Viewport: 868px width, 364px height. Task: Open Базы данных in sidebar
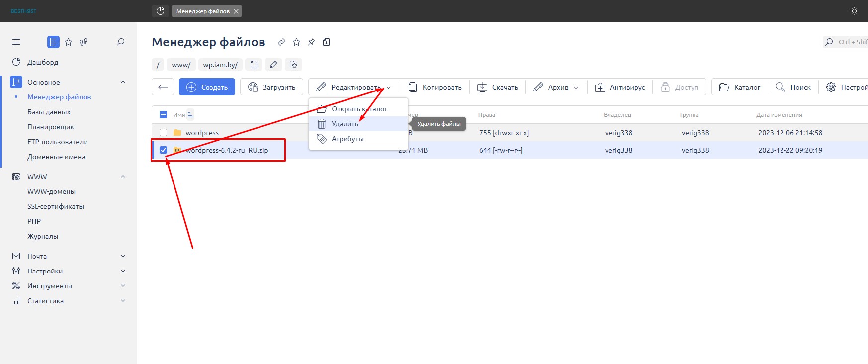[49, 112]
